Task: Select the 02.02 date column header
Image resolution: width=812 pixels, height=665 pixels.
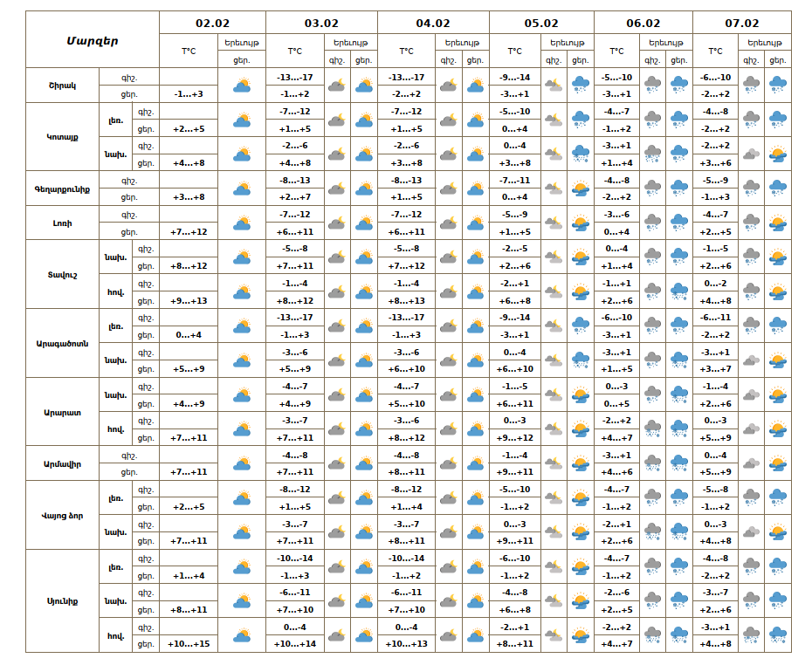Action: tap(212, 23)
